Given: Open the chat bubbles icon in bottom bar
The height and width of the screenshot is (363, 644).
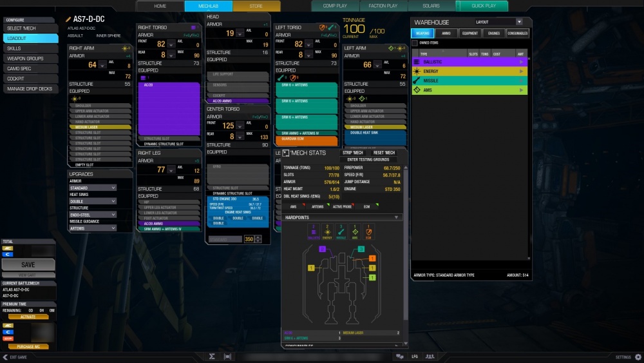Looking at the screenshot, I should tap(399, 357).
